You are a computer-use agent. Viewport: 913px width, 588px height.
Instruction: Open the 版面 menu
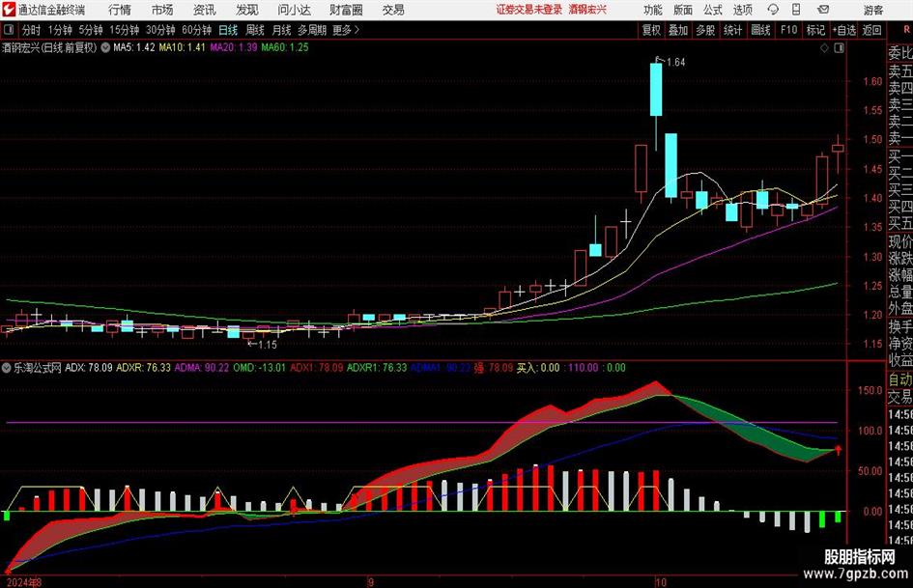click(x=682, y=10)
